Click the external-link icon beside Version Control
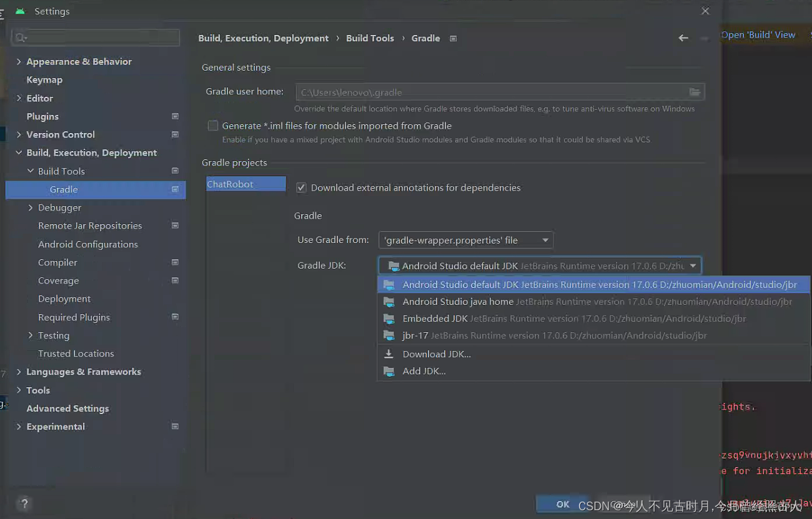The width and height of the screenshot is (812, 519). click(175, 134)
